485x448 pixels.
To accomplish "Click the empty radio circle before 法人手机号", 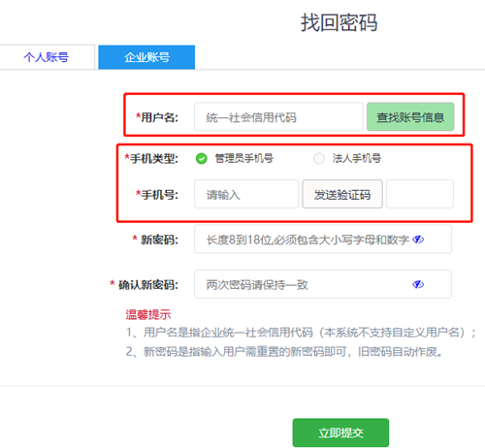I will tap(319, 159).
